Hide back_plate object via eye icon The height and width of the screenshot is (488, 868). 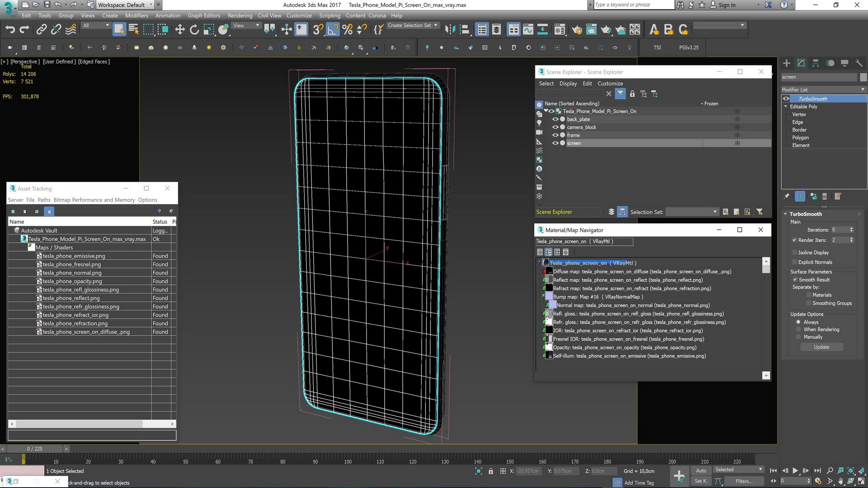[x=555, y=119]
